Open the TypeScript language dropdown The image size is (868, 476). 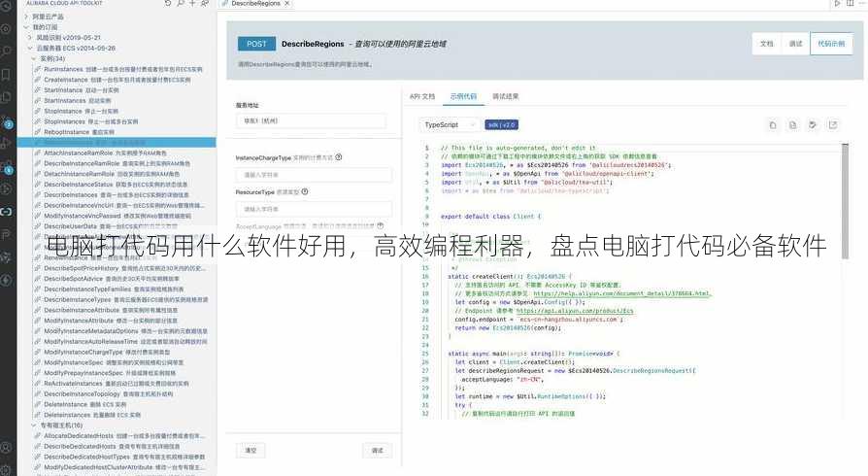point(449,125)
